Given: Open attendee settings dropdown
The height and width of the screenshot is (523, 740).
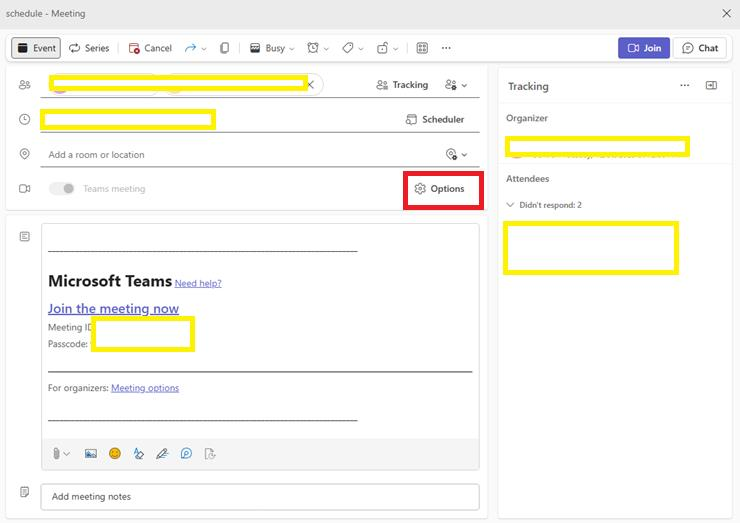Looking at the screenshot, I should click(x=456, y=85).
